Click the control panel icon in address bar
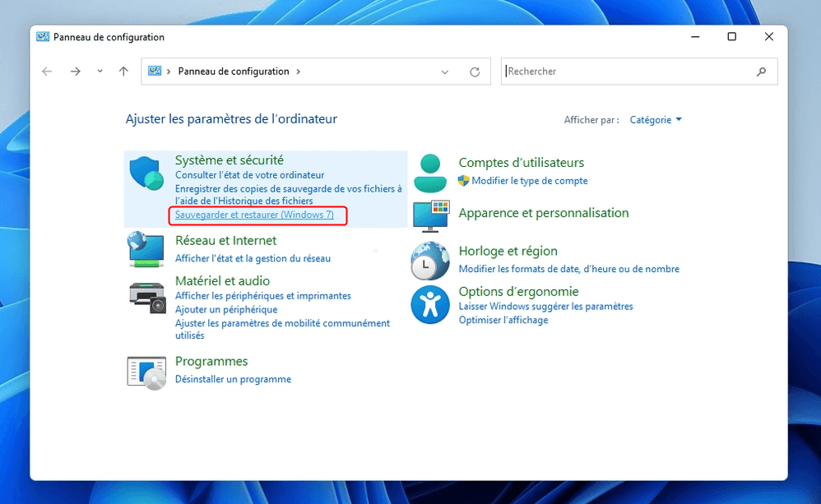Image resolution: width=821 pixels, height=504 pixels. tap(155, 71)
